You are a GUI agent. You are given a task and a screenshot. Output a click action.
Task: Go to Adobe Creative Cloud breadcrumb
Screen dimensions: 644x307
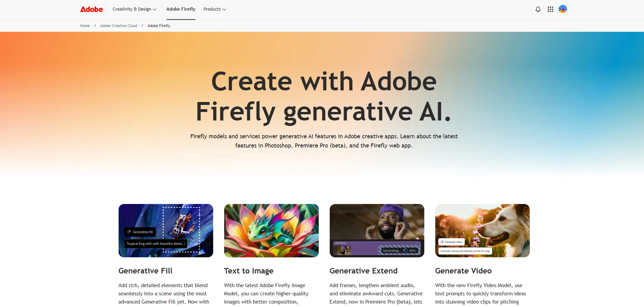pos(119,26)
